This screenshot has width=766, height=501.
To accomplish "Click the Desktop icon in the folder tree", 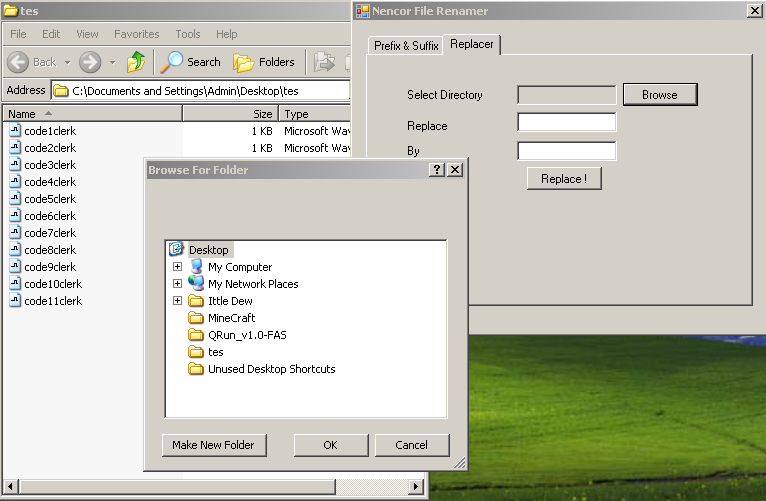I will coord(176,249).
